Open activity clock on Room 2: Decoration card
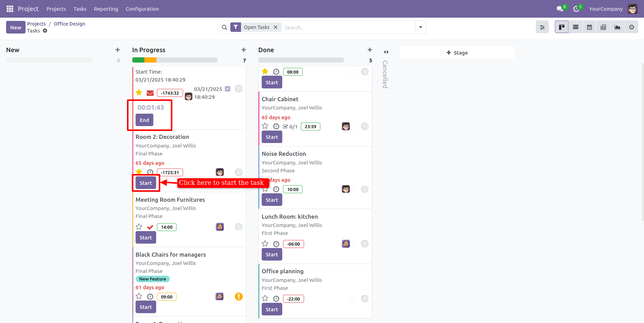Viewport: 644px width, 323px height. [150, 172]
